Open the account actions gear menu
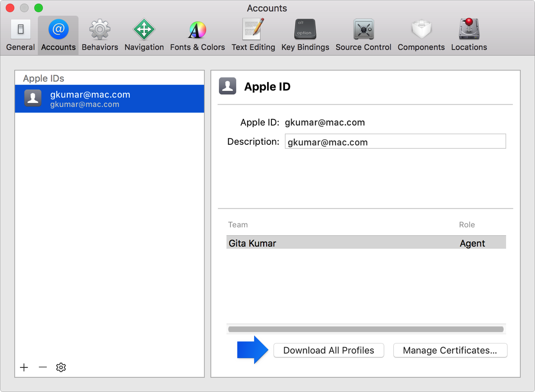The width and height of the screenshot is (535, 392). tap(61, 367)
